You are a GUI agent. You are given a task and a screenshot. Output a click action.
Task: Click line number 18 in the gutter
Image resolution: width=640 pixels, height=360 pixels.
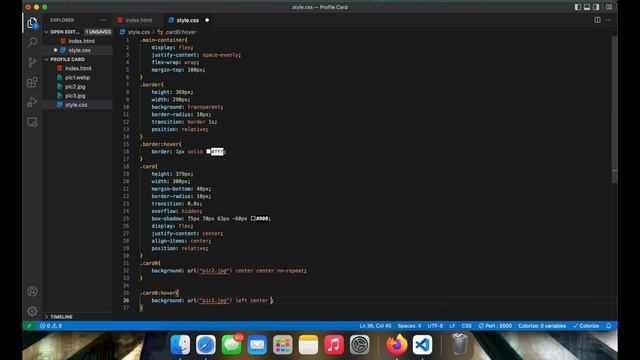point(126,167)
